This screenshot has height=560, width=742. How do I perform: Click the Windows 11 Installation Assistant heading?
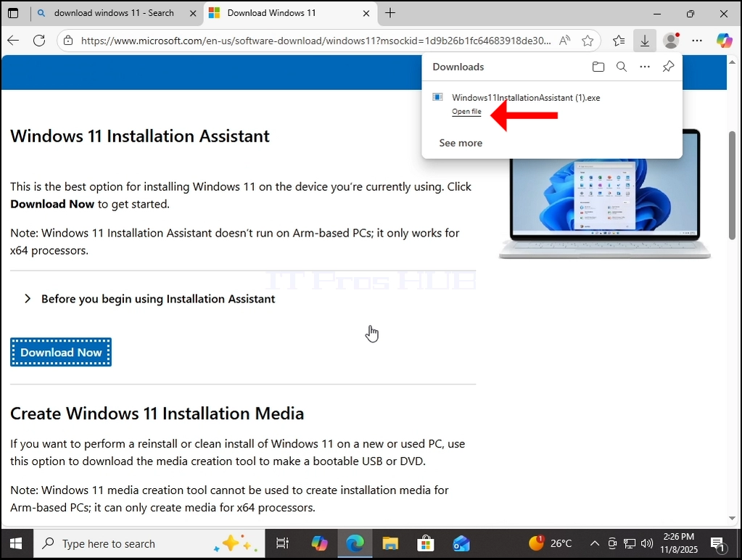140,136
